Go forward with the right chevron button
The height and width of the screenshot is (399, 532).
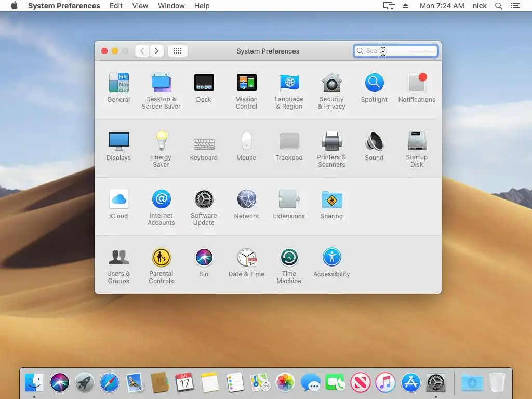(156, 51)
